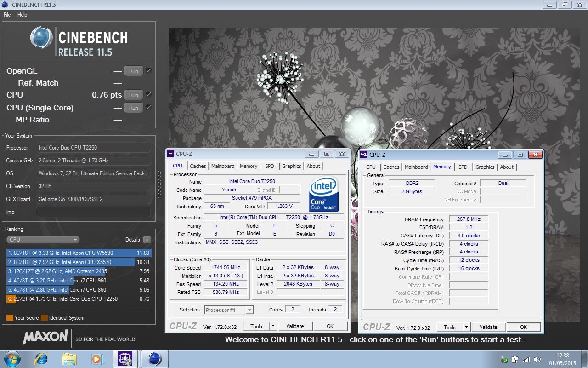Click the power plug tray icon
This screenshot has height=368, width=588.
pyautogui.click(x=515, y=359)
